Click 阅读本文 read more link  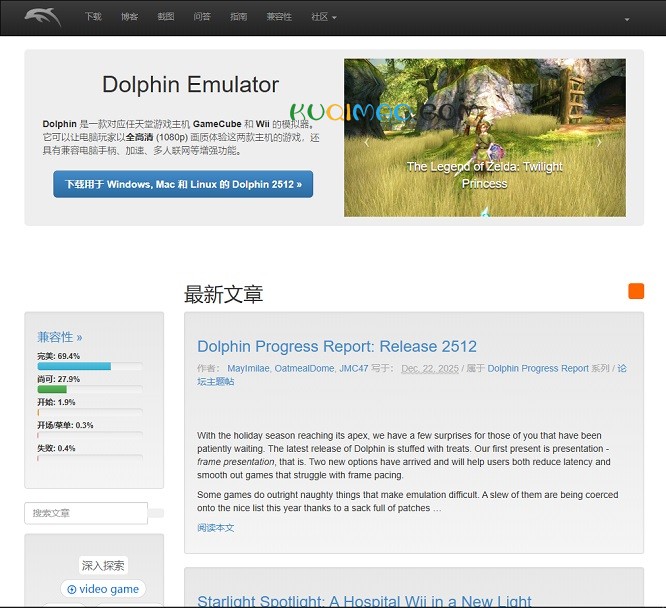[215, 528]
